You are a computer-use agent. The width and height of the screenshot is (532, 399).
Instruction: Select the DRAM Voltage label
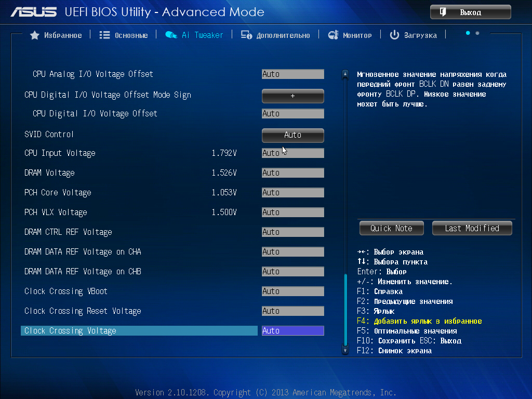(x=49, y=173)
